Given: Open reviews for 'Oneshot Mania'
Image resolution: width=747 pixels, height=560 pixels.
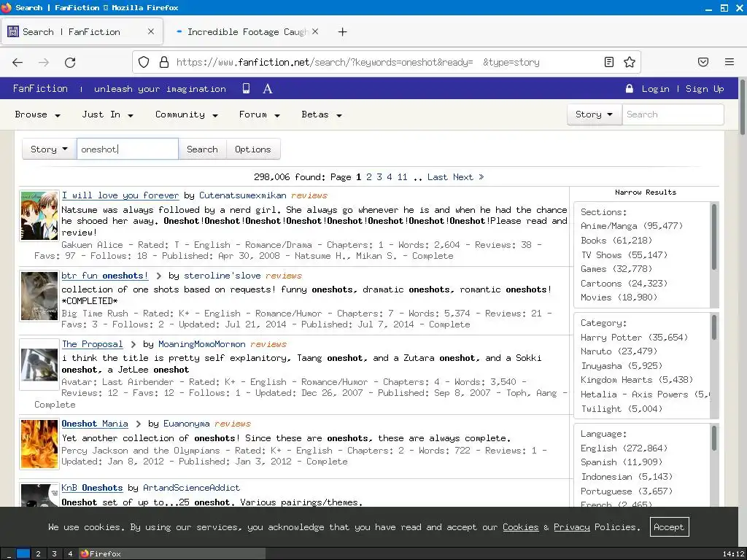Looking at the screenshot, I should click(x=233, y=424).
